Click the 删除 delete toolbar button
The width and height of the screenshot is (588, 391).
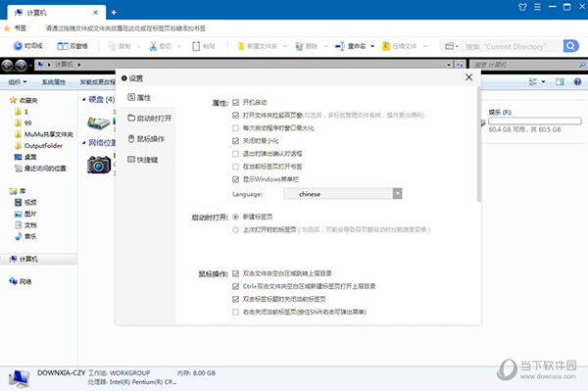point(307,46)
